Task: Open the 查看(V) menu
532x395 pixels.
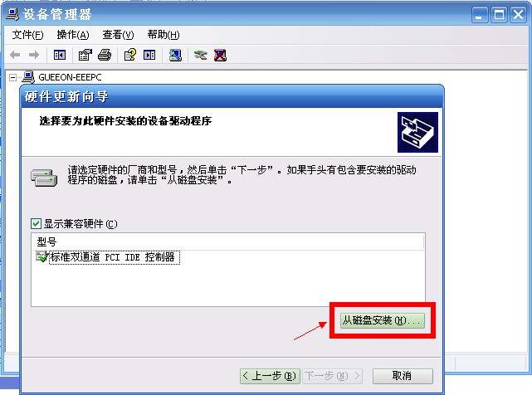Action: [x=118, y=35]
